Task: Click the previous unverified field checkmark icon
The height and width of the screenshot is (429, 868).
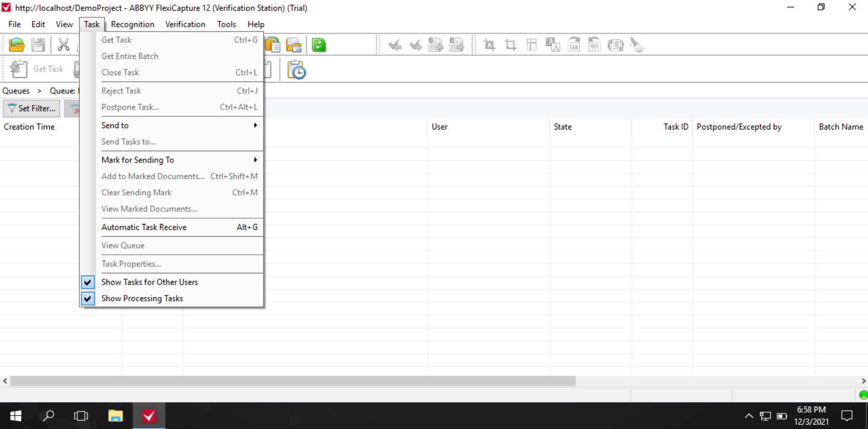Action: tap(395, 45)
